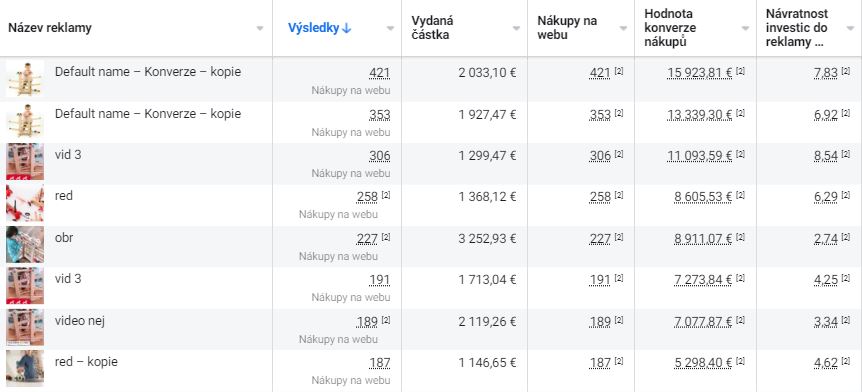
Task: Click the 8,54 return on ad spend value
Action: tap(826, 156)
